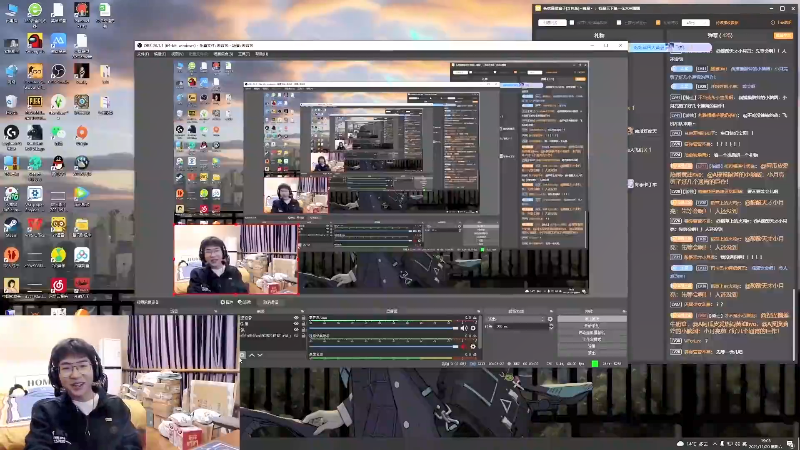Click the Studio Mode button in OBS controls
Screen dimensions: 800x450
click(x=592, y=339)
